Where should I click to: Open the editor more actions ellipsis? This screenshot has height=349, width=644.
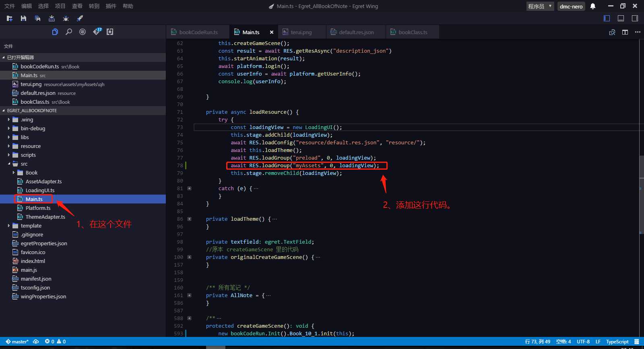pyautogui.click(x=638, y=32)
